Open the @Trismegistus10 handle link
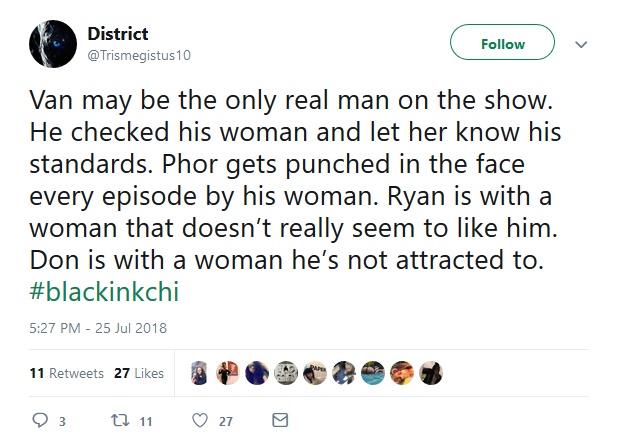The height and width of the screenshot is (444, 617). point(139,56)
